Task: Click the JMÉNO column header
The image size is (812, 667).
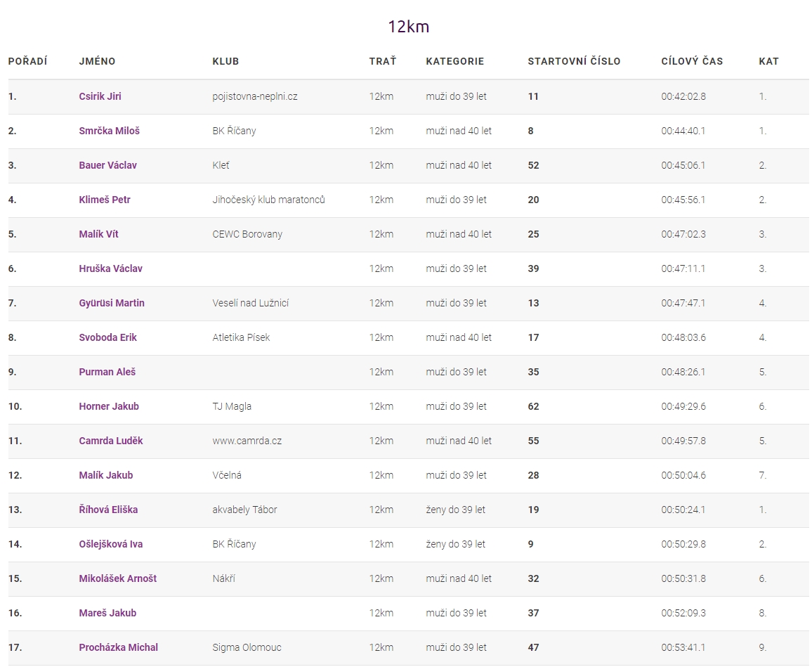Action: click(98, 61)
